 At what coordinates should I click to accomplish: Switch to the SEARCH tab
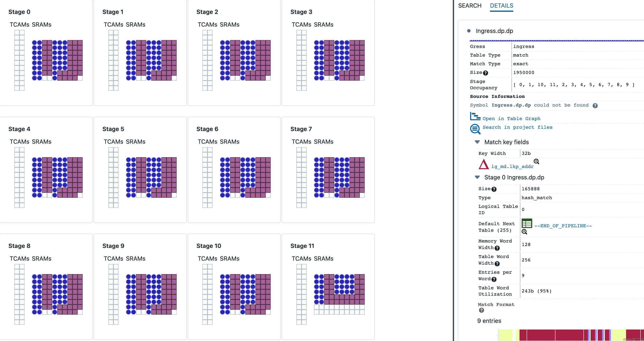[x=469, y=5]
